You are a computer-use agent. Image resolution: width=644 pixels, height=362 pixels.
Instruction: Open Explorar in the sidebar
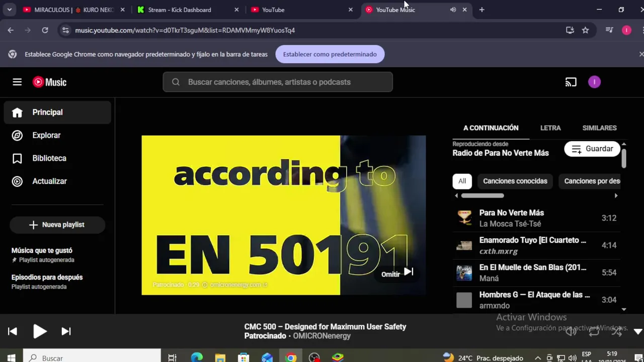pos(57,135)
